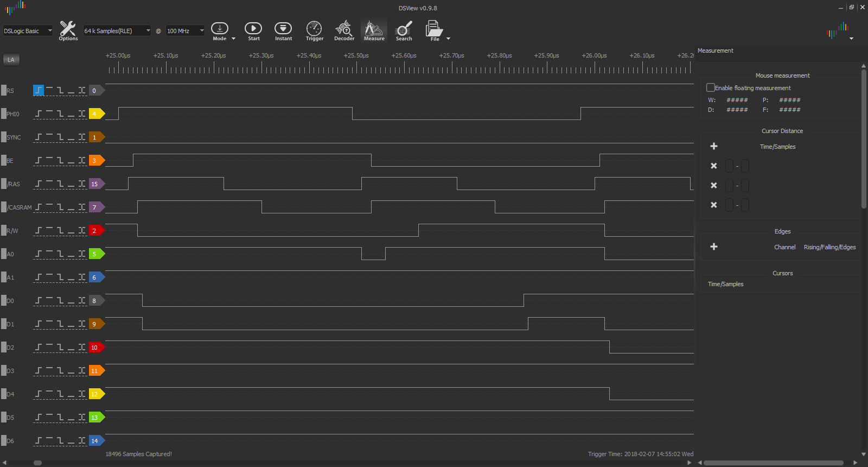868x467 pixels.
Task: Open the Search tool
Action: click(404, 30)
